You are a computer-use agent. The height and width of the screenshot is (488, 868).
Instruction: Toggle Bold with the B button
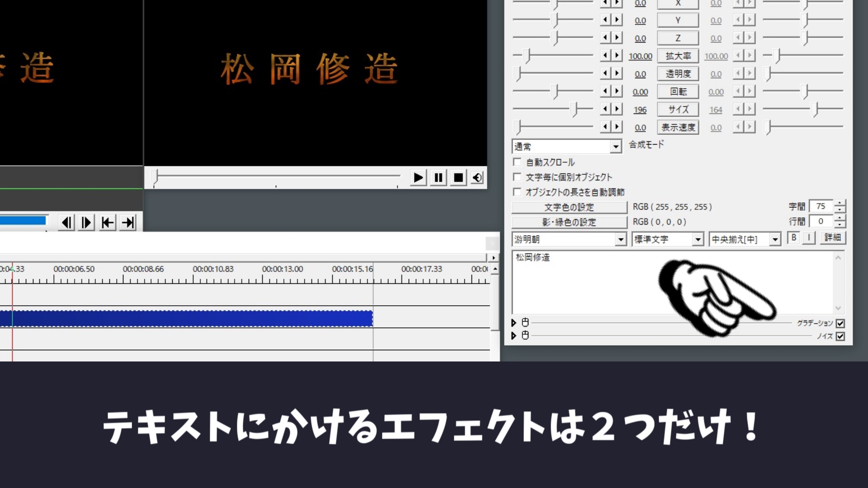coord(793,238)
